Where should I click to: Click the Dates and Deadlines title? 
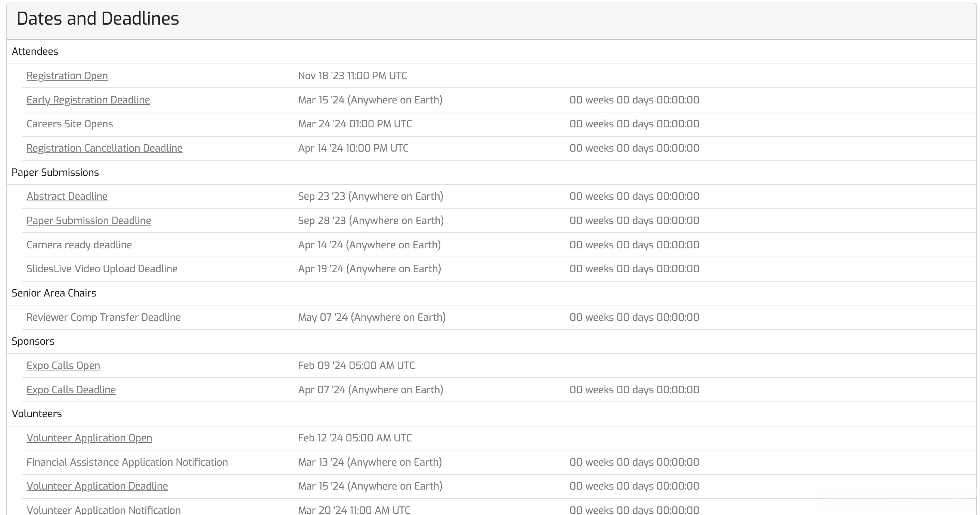click(97, 19)
